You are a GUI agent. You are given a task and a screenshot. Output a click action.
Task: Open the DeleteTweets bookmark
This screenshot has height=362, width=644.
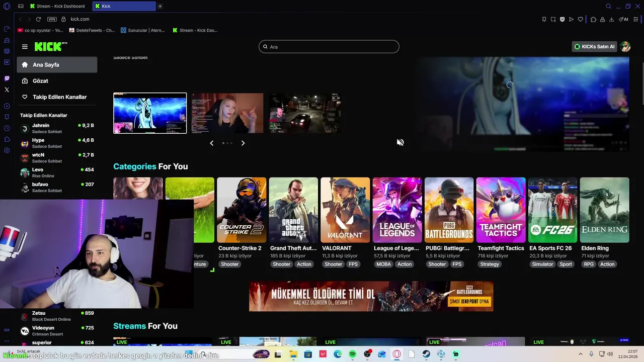point(92,30)
